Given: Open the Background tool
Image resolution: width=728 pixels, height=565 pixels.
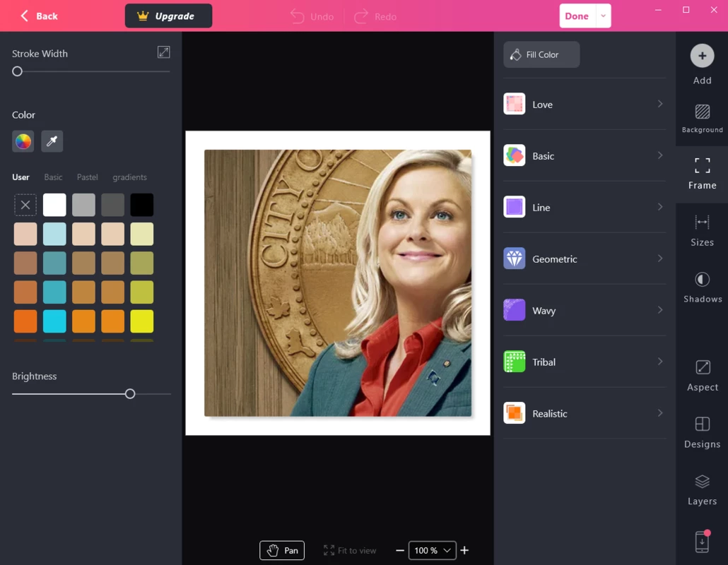Looking at the screenshot, I should coord(702,119).
